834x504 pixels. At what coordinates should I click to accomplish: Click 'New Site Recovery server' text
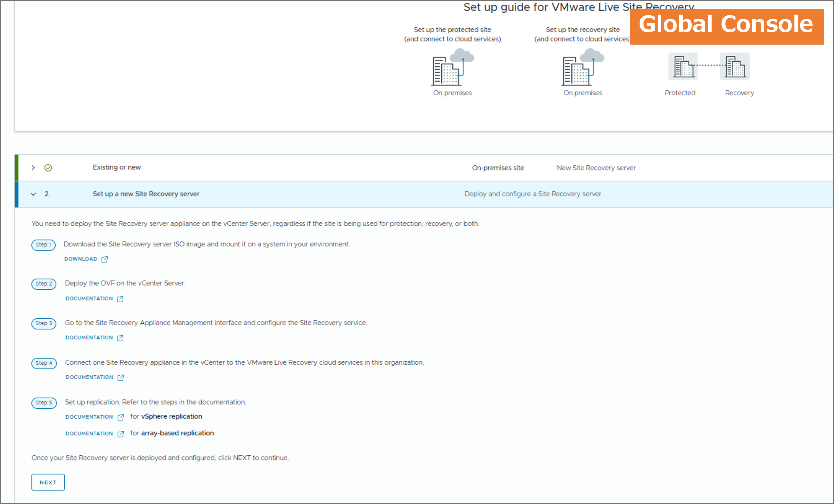(596, 168)
